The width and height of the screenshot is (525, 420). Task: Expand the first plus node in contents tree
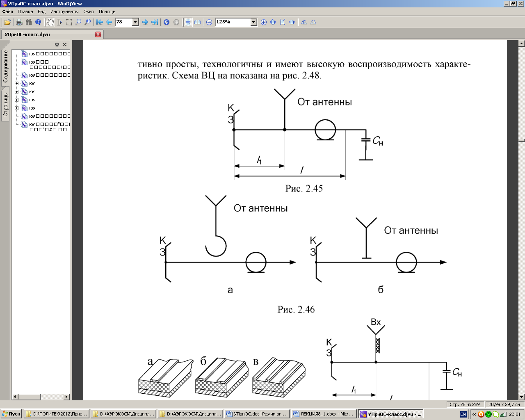(17, 83)
